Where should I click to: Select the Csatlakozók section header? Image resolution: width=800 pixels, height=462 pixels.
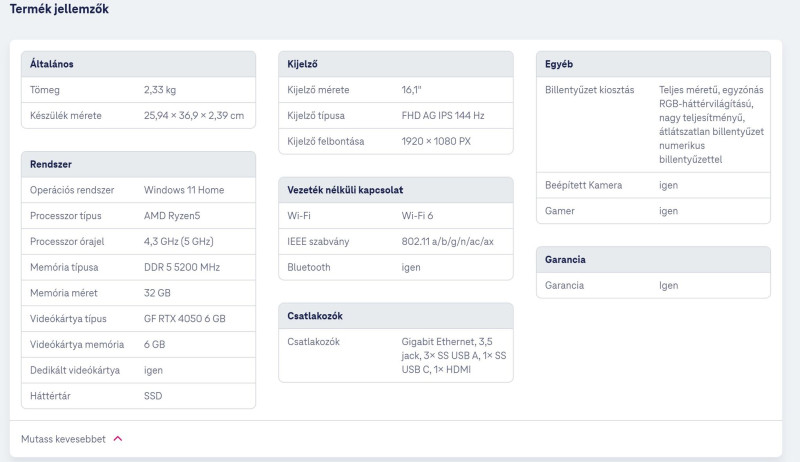[x=396, y=316]
